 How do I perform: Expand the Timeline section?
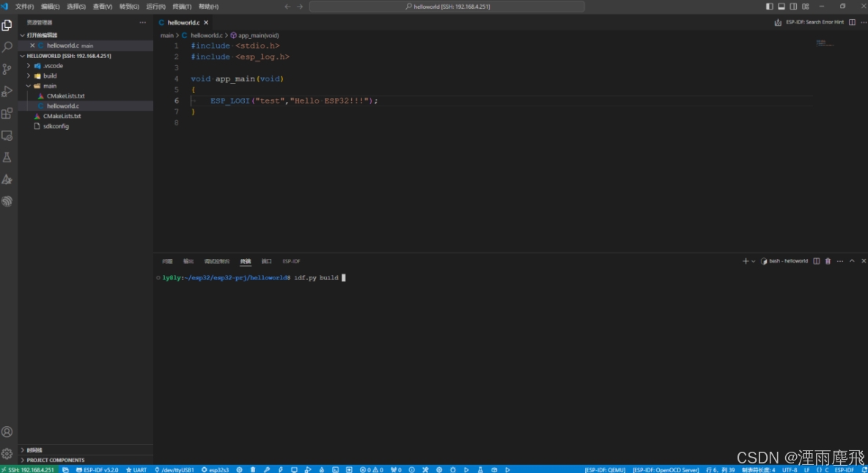[x=22, y=450]
